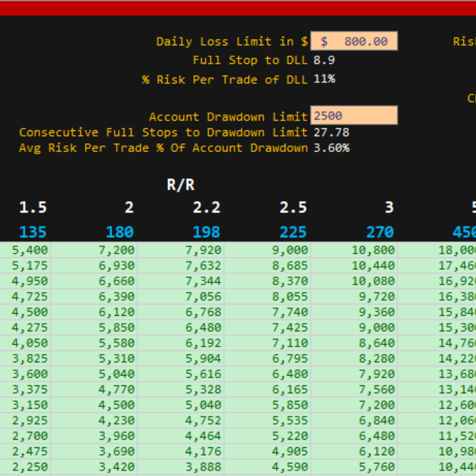Select cell with value 5,616

point(181,374)
